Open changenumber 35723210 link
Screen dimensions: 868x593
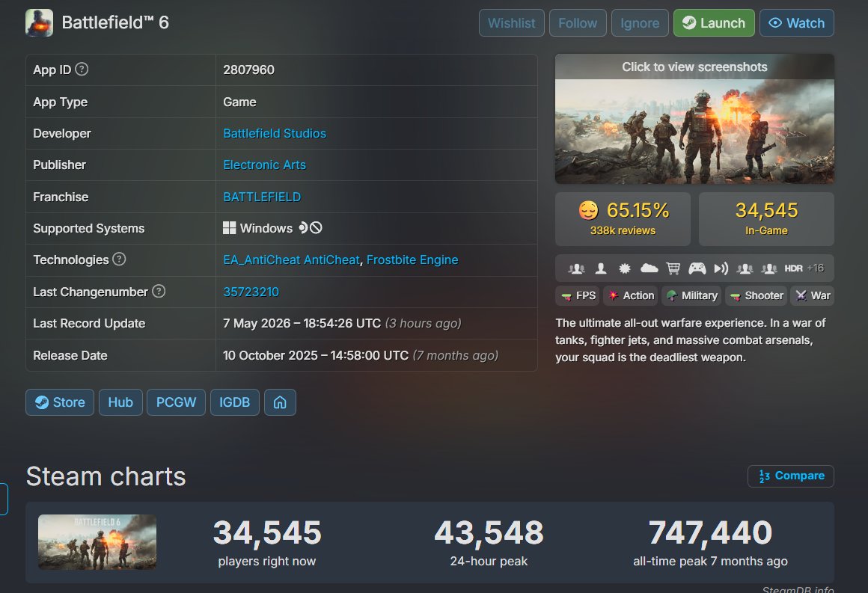click(x=251, y=292)
